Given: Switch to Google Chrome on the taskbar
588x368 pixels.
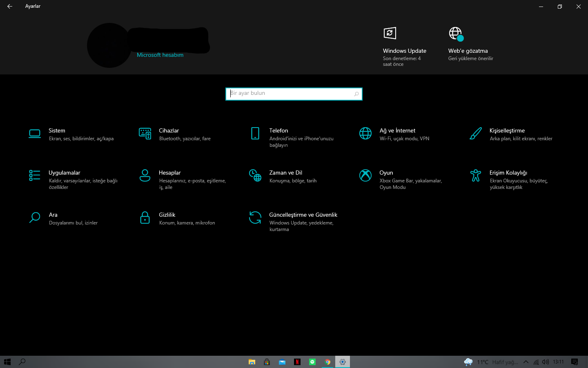Looking at the screenshot, I should tap(327, 362).
